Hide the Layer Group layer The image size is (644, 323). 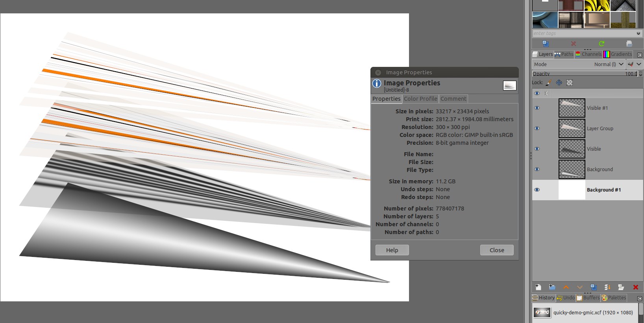[537, 129]
